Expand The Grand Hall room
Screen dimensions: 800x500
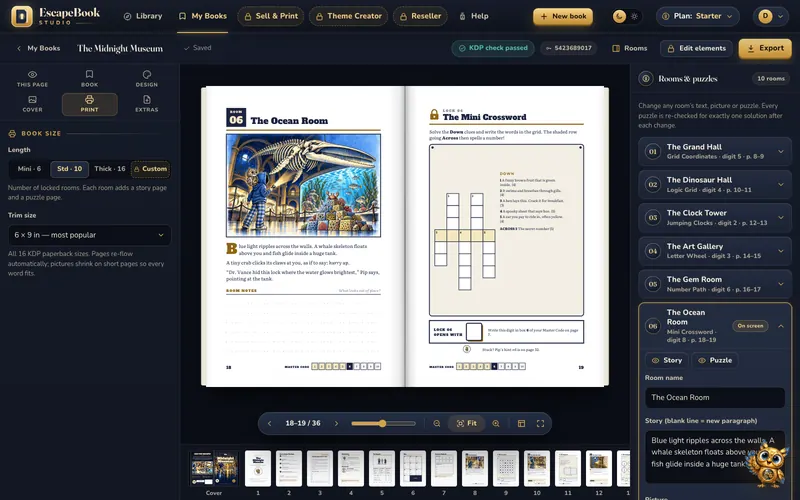tap(714, 152)
